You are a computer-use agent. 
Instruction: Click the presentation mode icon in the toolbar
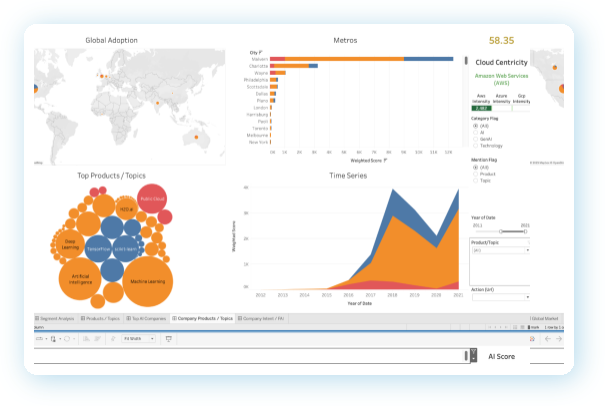(168, 339)
